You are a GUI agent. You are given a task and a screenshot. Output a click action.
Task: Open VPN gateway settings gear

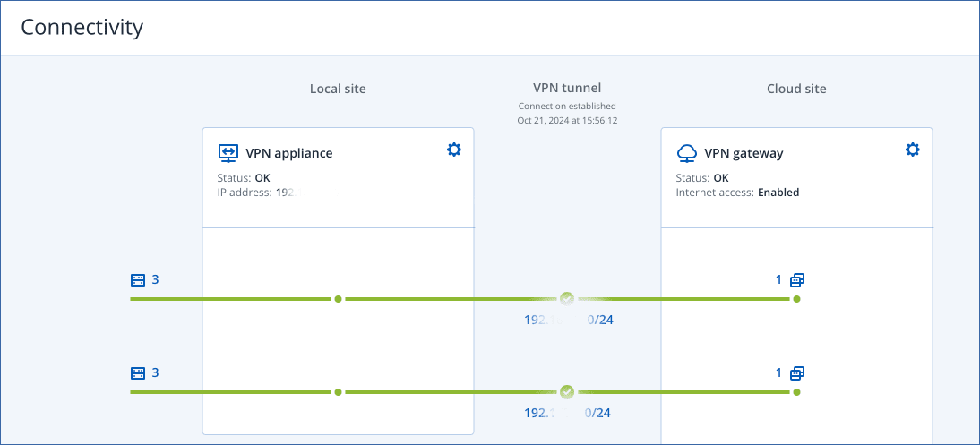click(912, 150)
